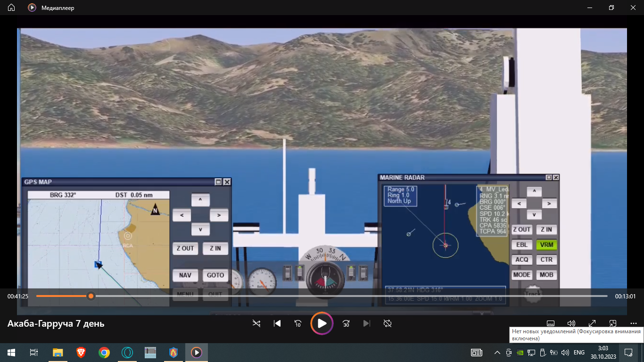Click the radar own-ship center
This screenshot has width=644, height=362.
(446, 245)
